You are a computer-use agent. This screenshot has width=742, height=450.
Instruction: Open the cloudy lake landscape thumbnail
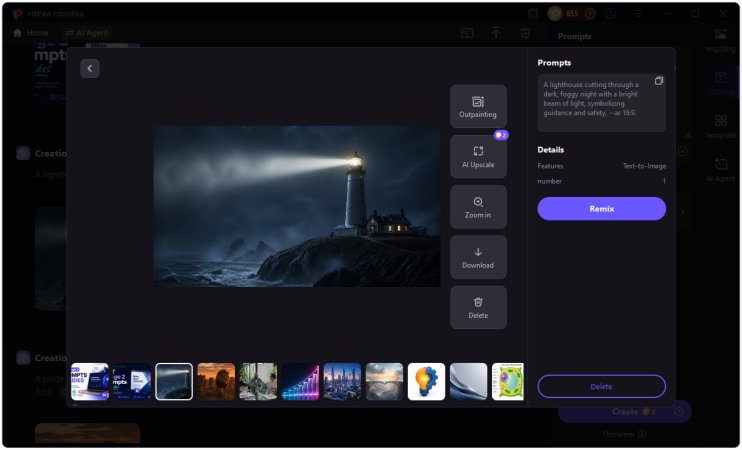(384, 382)
